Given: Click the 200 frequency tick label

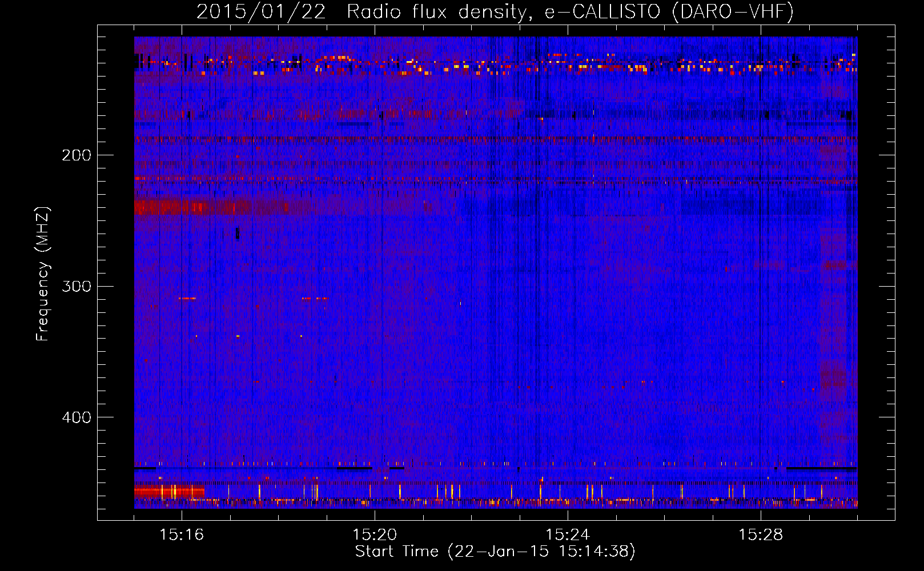Looking at the screenshot, I should click(x=77, y=155).
